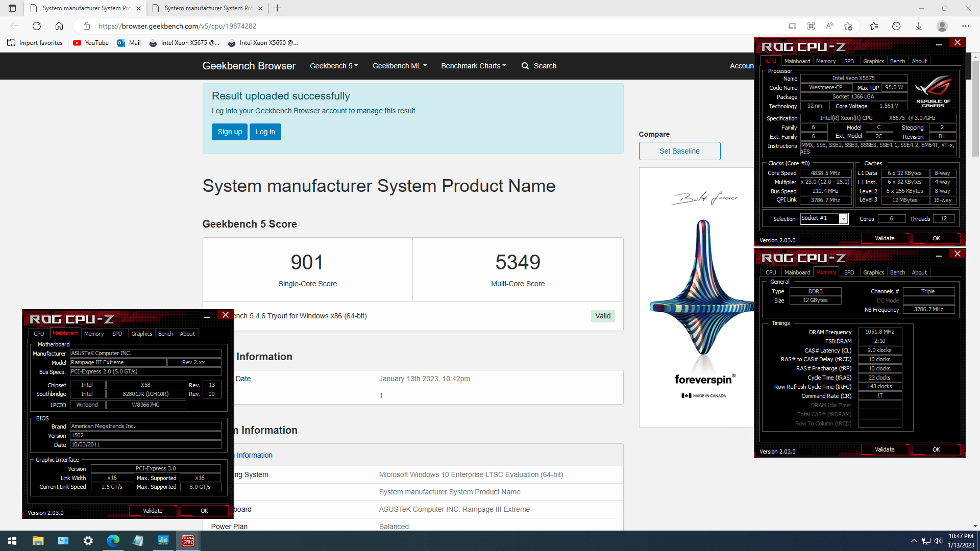Open ROG CPU-Z taskbar icon
Image resolution: width=980 pixels, height=551 pixels.
click(x=188, y=541)
